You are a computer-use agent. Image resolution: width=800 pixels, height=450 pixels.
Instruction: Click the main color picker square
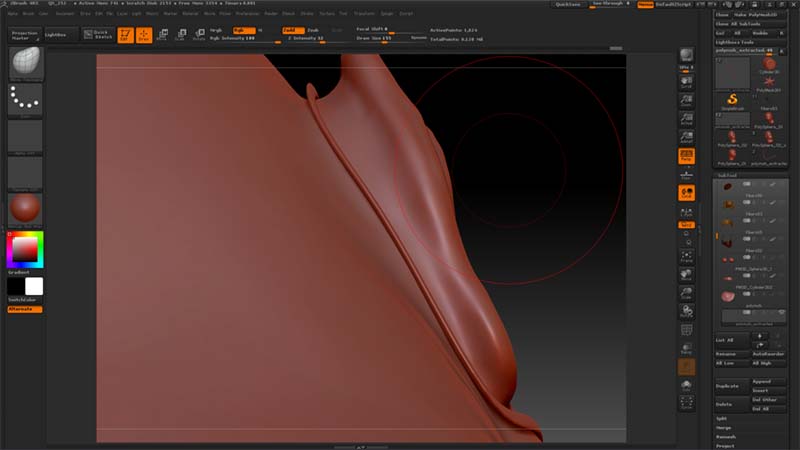[x=26, y=247]
